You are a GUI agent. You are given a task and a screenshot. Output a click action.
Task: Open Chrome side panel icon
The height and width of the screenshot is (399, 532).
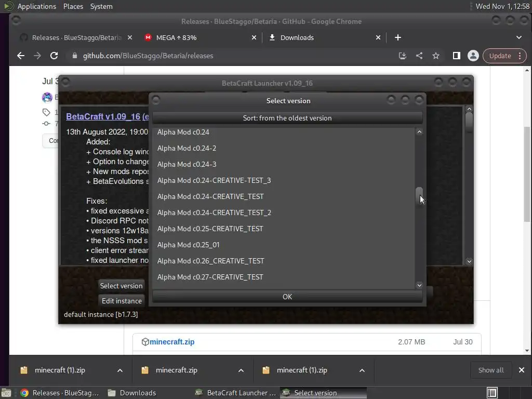[x=457, y=56]
